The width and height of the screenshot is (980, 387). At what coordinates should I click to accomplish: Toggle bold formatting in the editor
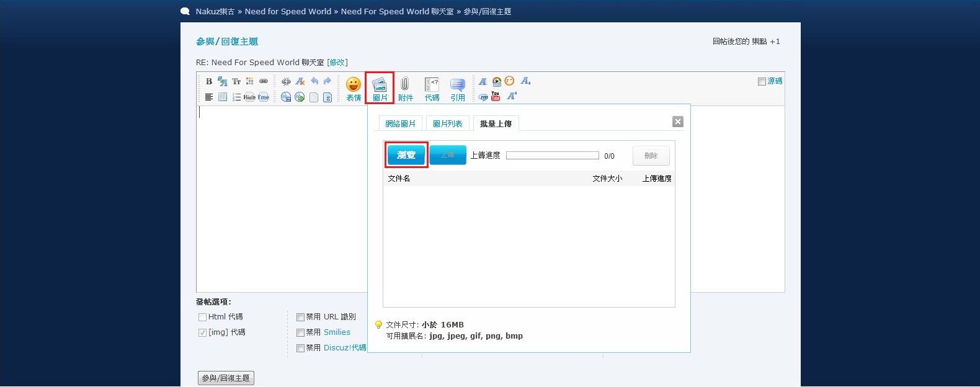coord(209,81)
